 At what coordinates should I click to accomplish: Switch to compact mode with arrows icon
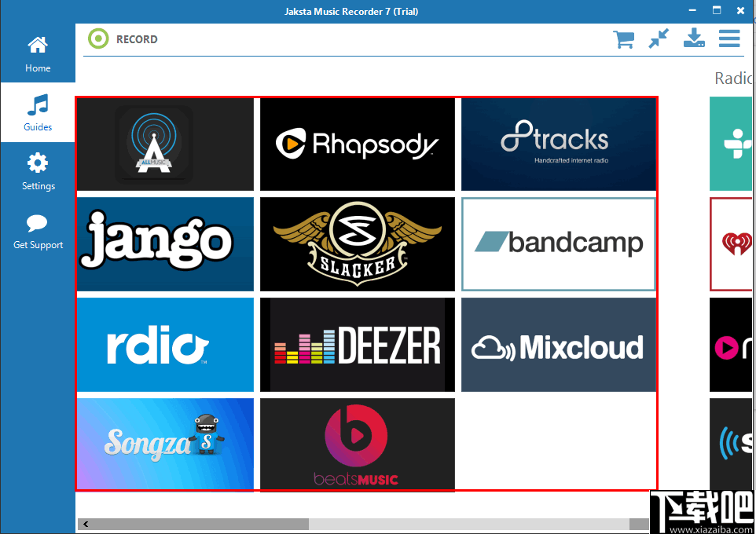(659, 38)
